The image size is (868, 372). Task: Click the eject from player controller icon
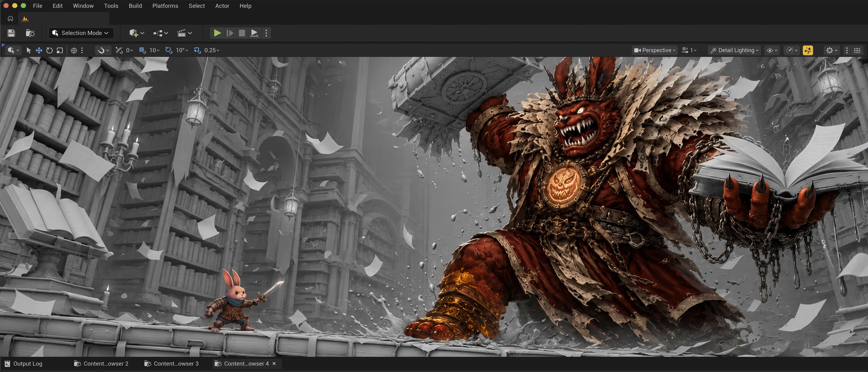pyautogui.click(x=254, y=33)
